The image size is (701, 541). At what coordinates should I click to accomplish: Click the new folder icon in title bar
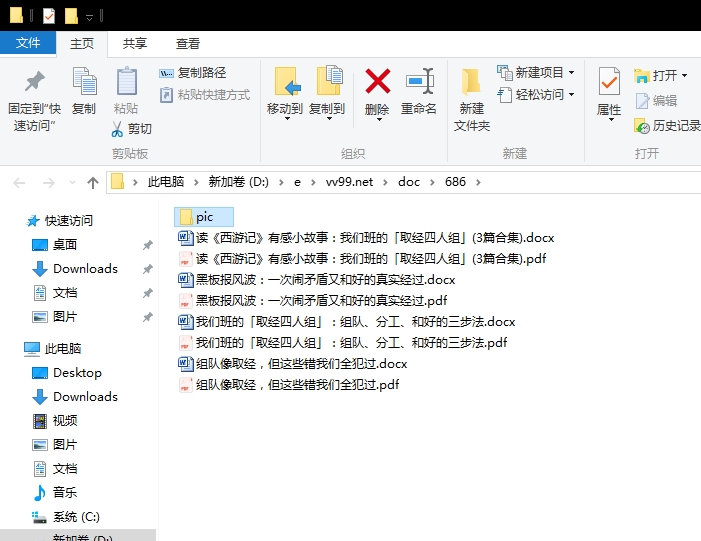[71, 16]
